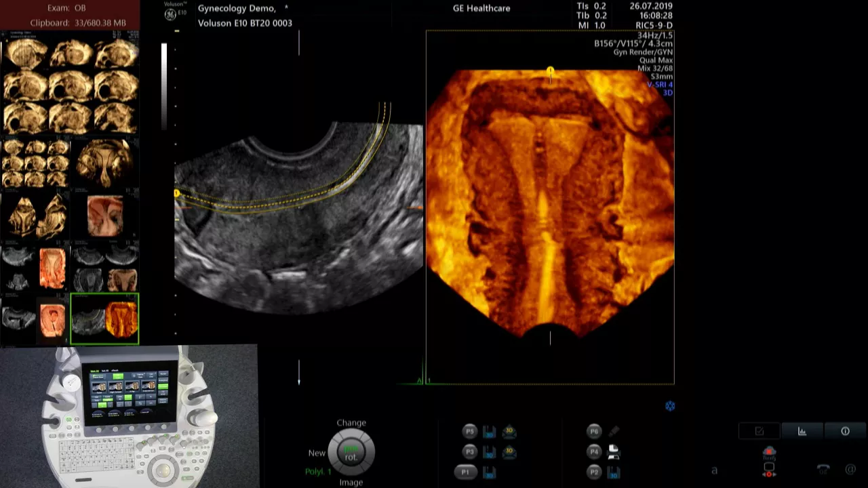Click the screen record icon below Tricefy
Image resolution: width=868 pixels, height=488 pixels.
[x=769, y=469]
